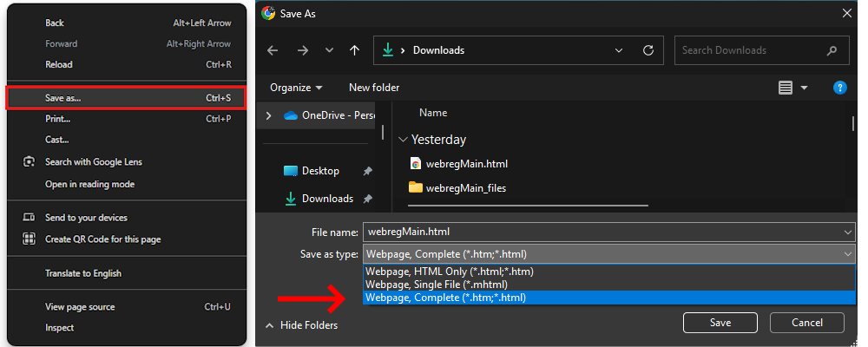Refresh the Downloads folder listing
868x347 pixels.
point(648,50)
